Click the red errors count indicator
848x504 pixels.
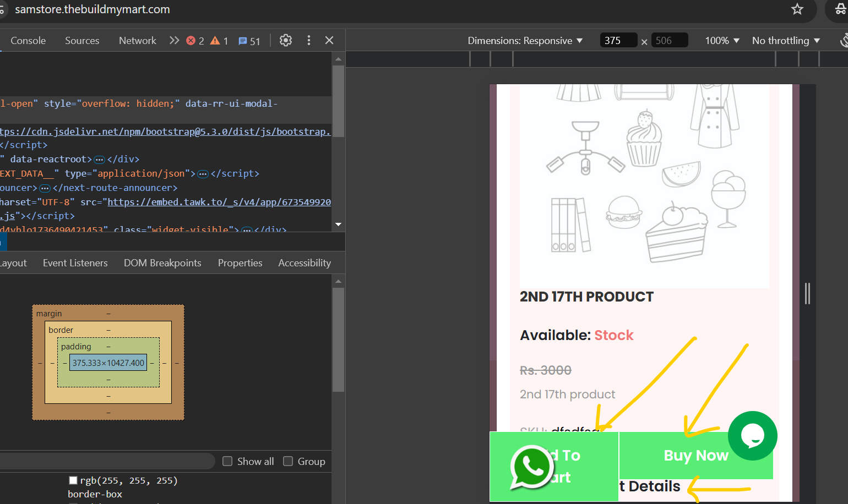pyautogui.click(x=195, y=41)
